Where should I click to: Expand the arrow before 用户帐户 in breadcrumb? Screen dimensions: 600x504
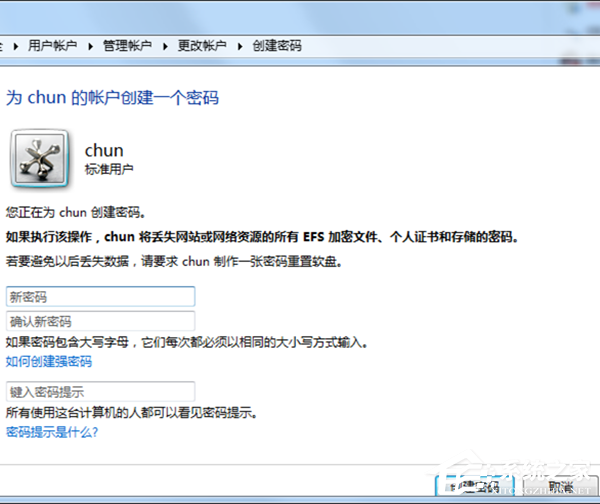17,46
